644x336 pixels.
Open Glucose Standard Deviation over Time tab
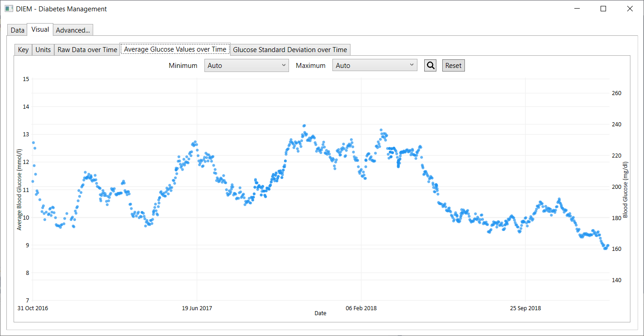(x=290, y=50)
